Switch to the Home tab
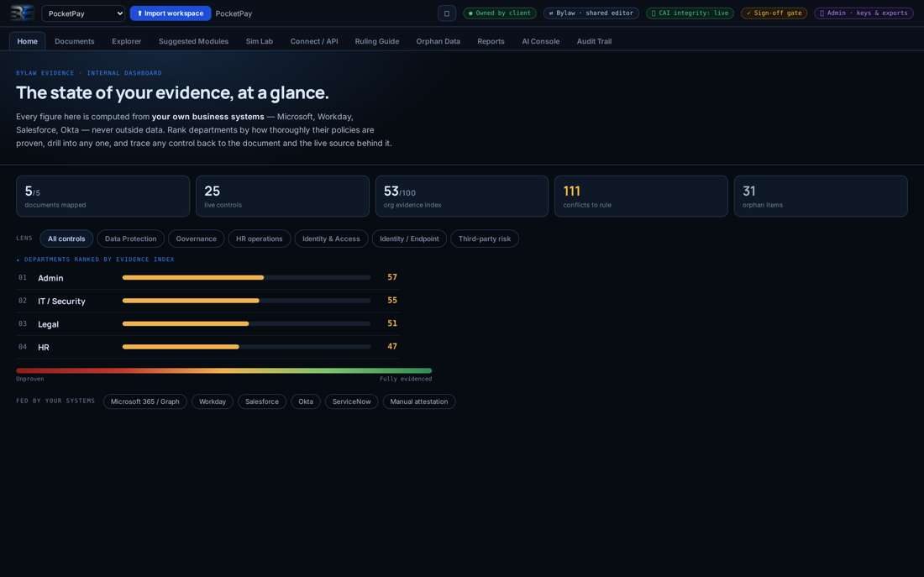This screenshot has width=924, height=577. (x=27, y=41)
